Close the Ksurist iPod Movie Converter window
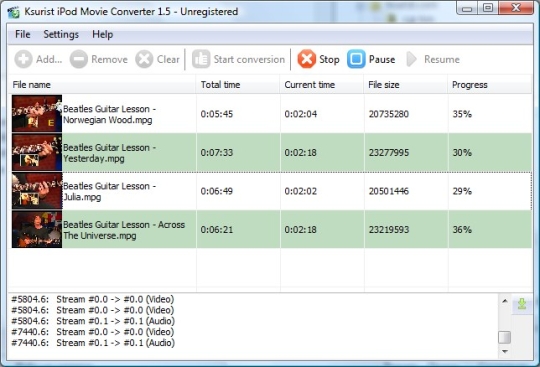 (516, 8)
